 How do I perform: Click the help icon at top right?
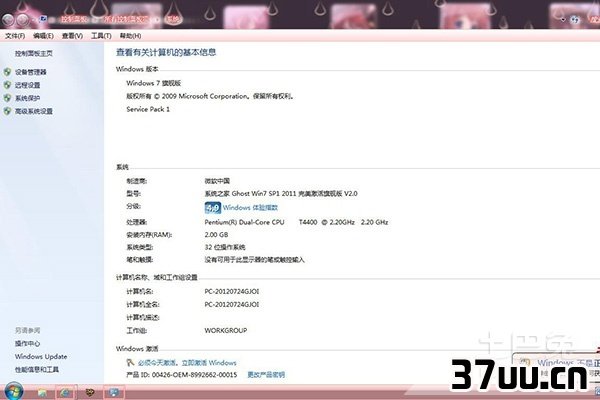click(x=574, y=20)
